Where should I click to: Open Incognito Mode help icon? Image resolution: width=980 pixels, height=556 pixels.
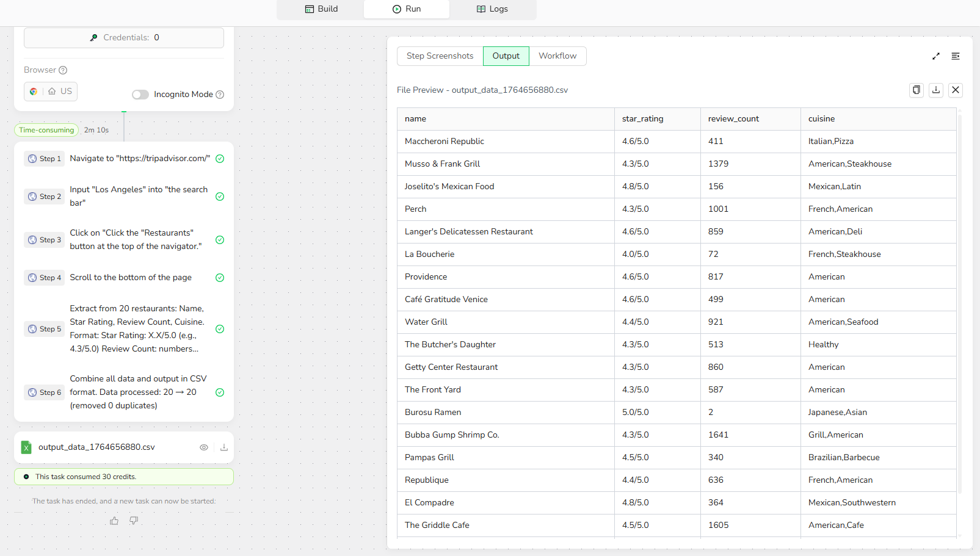(x=221, y=94)
